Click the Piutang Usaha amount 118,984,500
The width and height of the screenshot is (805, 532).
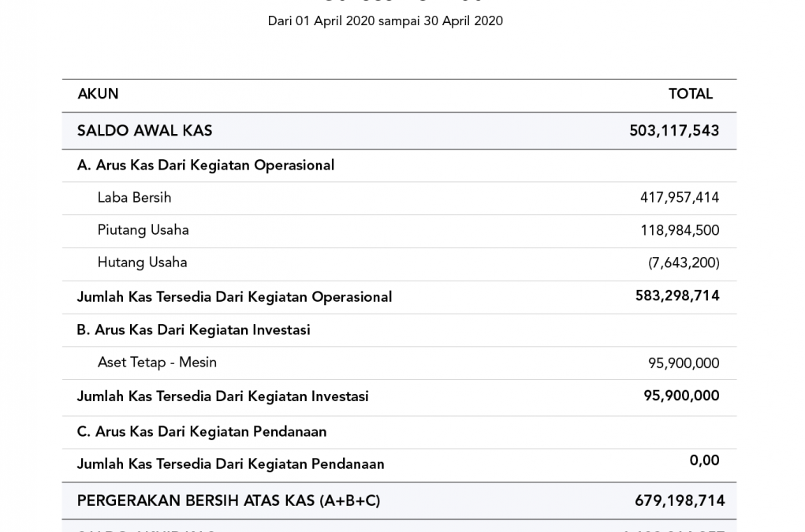(x=679, y=231)
